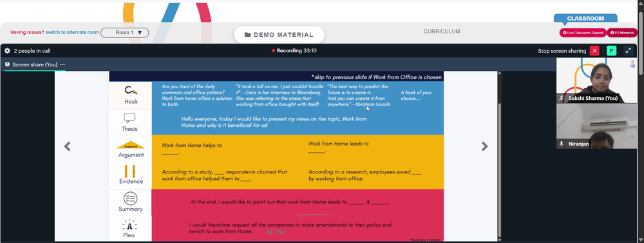Click the Summary checklist icon
Viewport: 644px width, 243px height.
click(130, 198)
